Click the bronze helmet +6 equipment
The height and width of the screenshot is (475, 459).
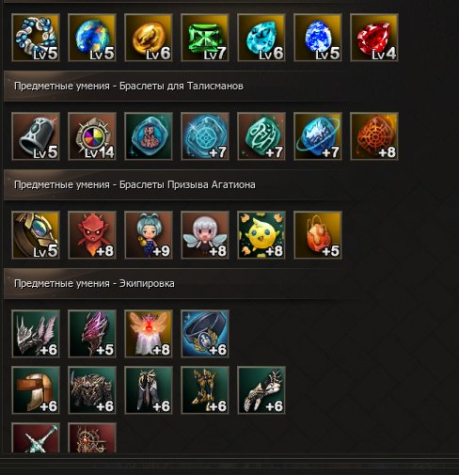click(x=36, y=390)
